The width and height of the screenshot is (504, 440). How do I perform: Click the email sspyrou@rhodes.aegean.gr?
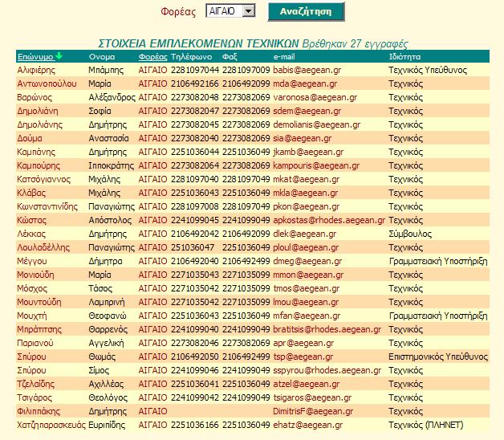(327, 370)
